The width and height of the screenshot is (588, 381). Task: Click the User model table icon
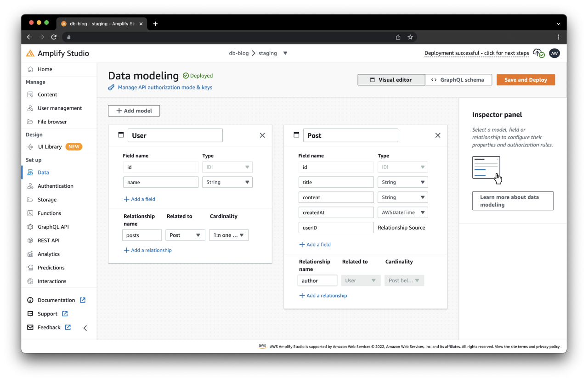click(121, 135)
